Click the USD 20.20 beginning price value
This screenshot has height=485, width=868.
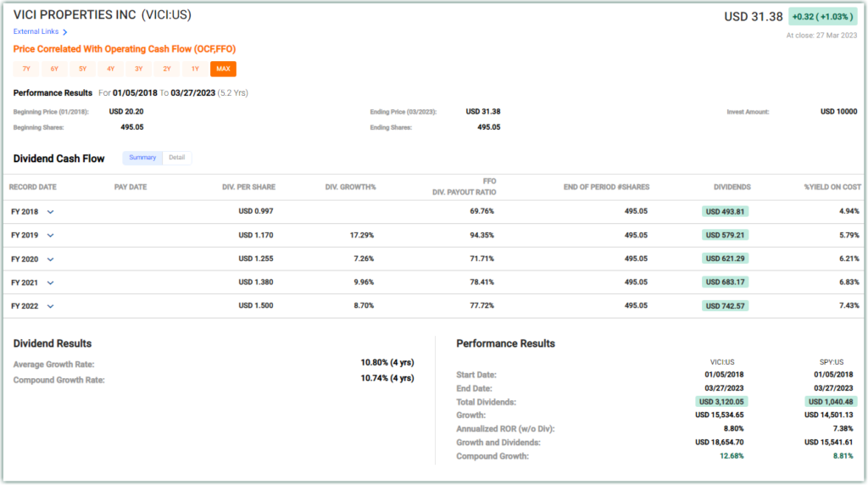[x=126, y=112]
